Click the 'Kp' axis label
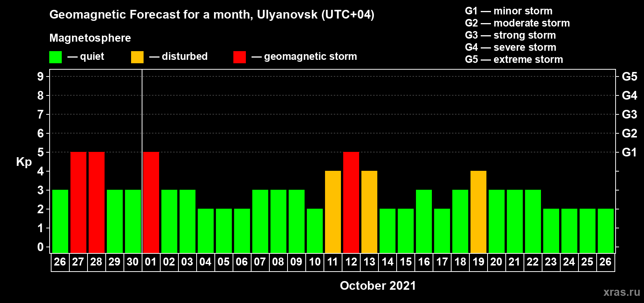This screenshot has width=644, height=303. pos(24,162)
